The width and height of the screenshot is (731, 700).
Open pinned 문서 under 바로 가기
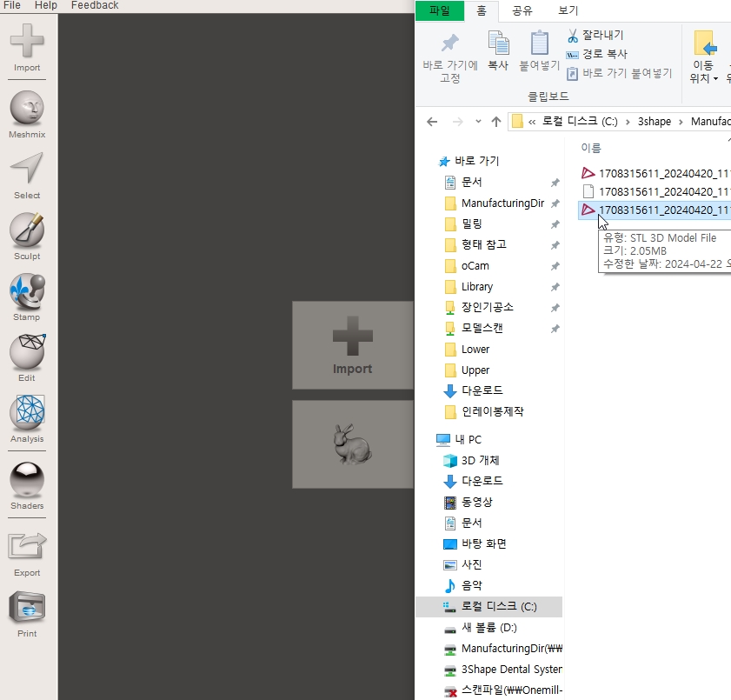point(463,183)
